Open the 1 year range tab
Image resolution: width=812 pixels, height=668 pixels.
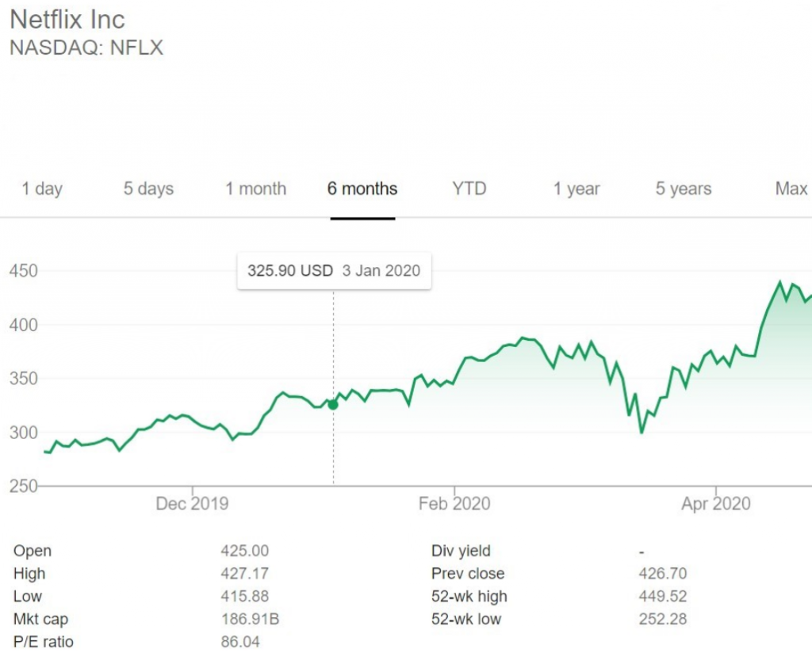576,189
